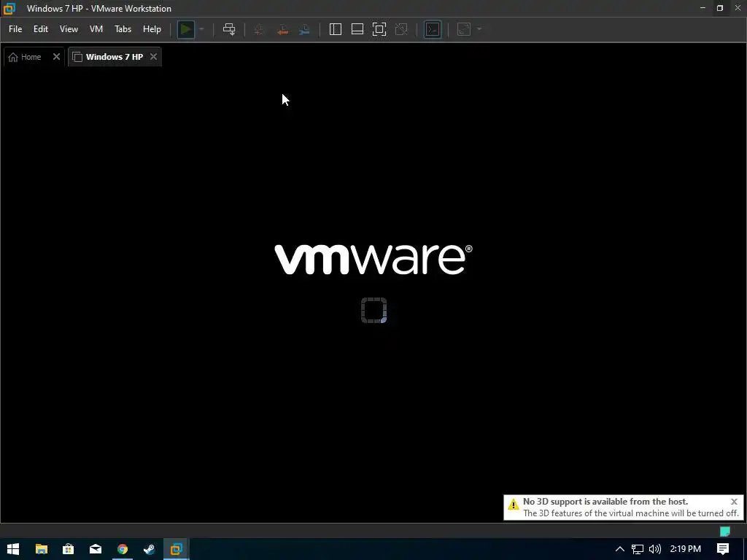The image size is (747, 560).
Task: Open the Windows Start menu
Action: (13, 549)
